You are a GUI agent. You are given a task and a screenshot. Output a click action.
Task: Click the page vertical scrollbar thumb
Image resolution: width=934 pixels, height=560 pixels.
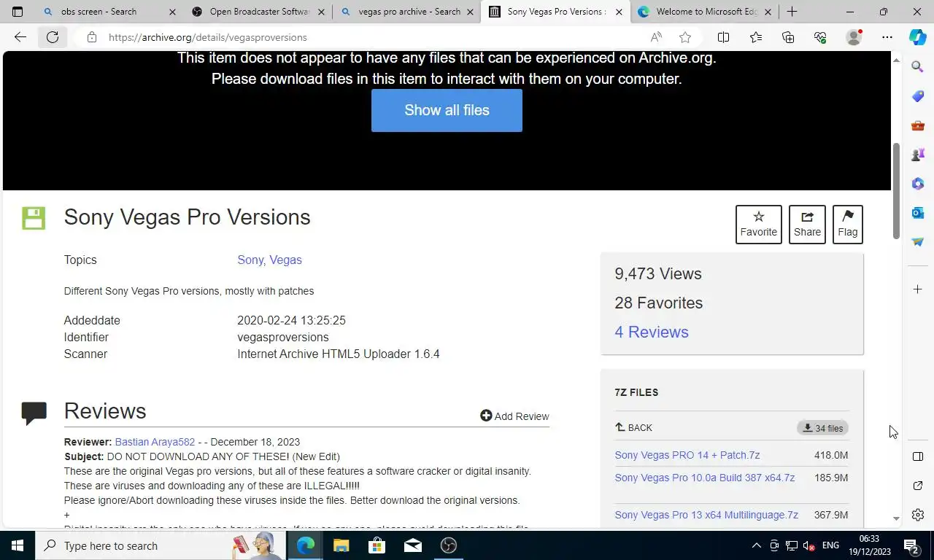897,191
